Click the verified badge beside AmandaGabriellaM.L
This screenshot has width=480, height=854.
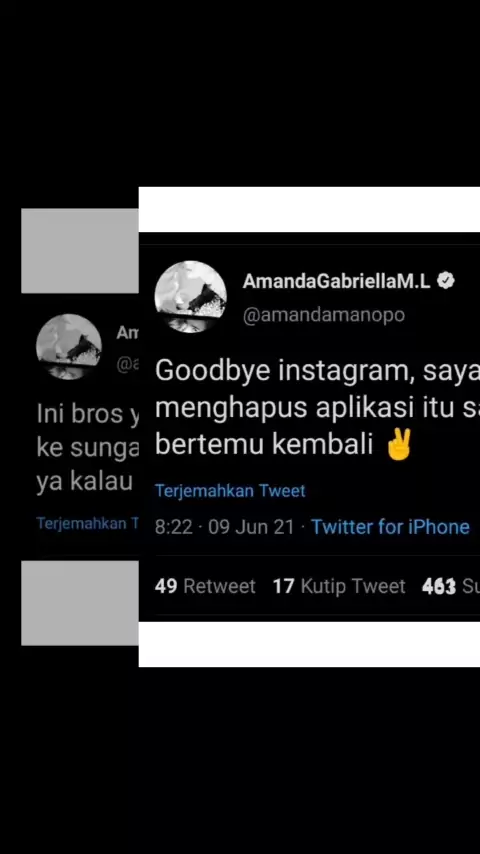click(446, 281)
